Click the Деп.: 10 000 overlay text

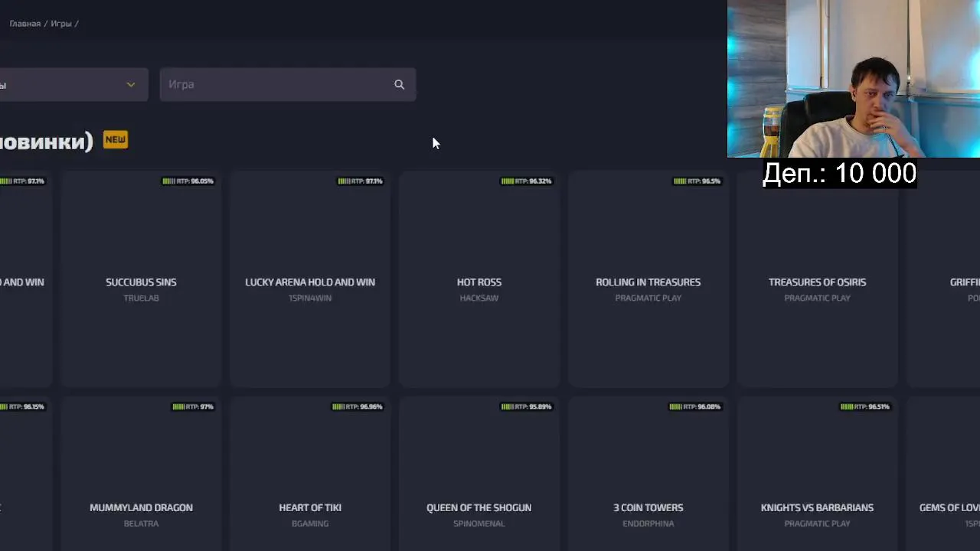(x=839, y=174)
